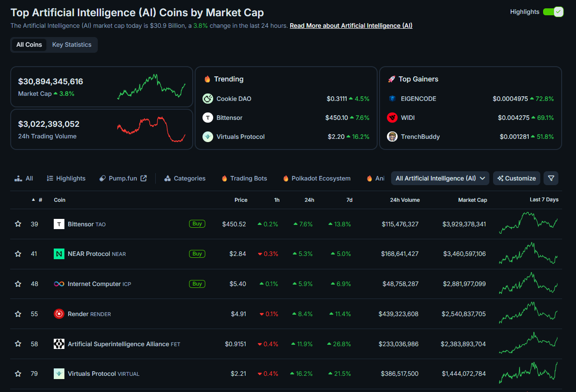Open the 24h trading volume sparkline chart
The height and width of the screenshot is (392, 576).
click(x=151, y=129)
